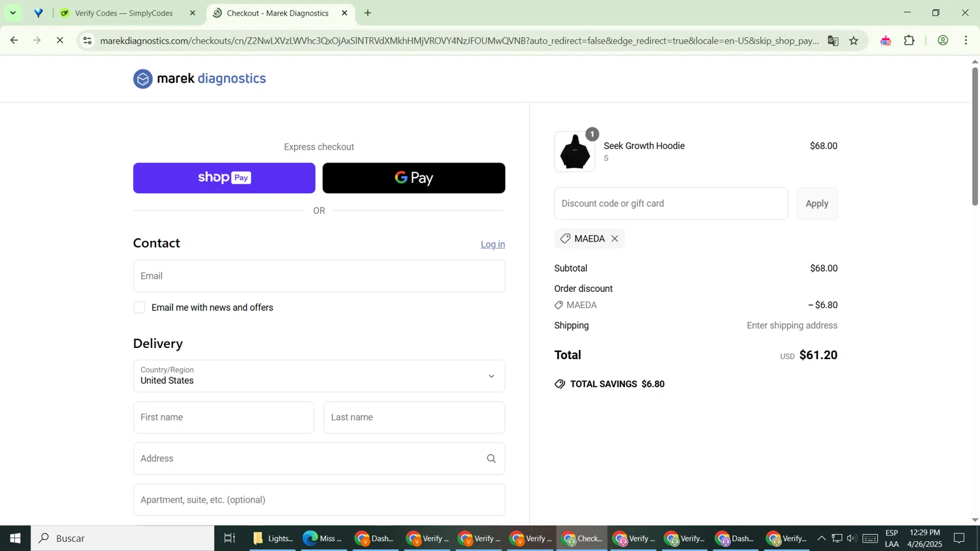Image resolution: width=980 pixels, height=551 pixels.
Task: Click Enter shipping address text
Action: (x=792, y=325)
